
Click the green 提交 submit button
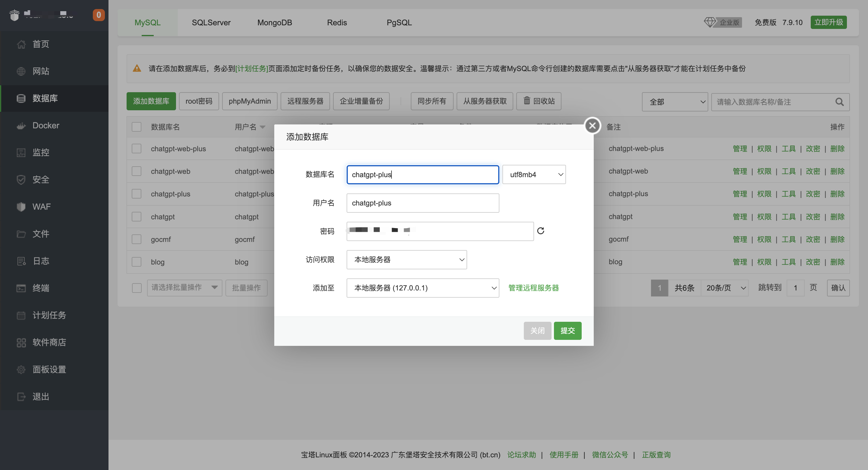[x=568, y=331]
